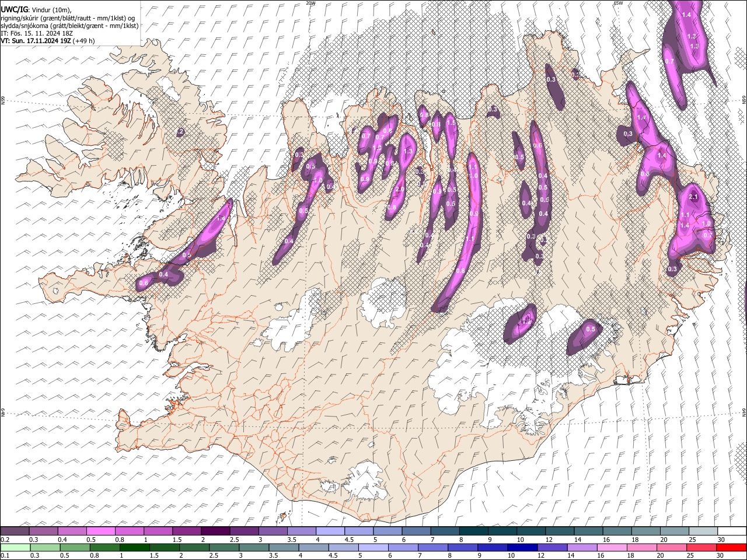747x560 pixels.
Task: Click the pale green 0.1 swatch in the lower rain legend
Action: click(15, 547)
